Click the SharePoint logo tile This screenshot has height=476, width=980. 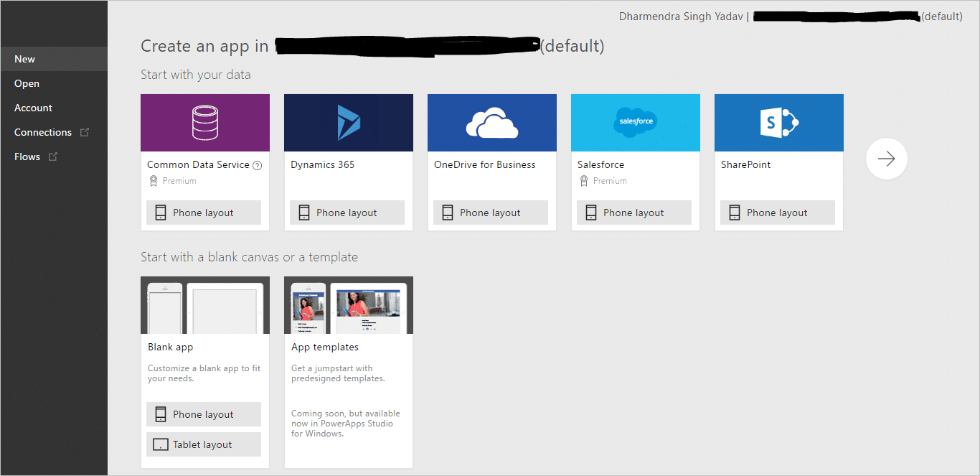[779, 123]
